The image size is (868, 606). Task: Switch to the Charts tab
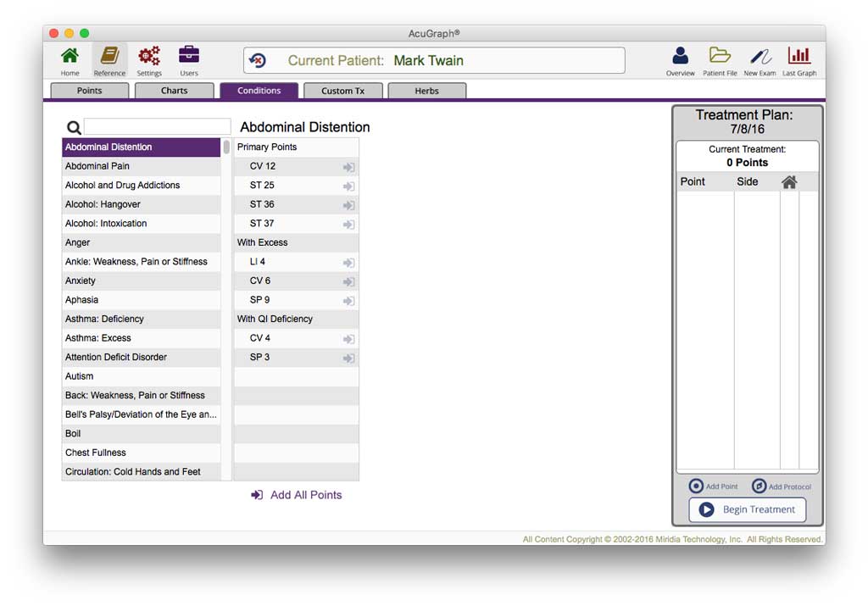(175, 91)
